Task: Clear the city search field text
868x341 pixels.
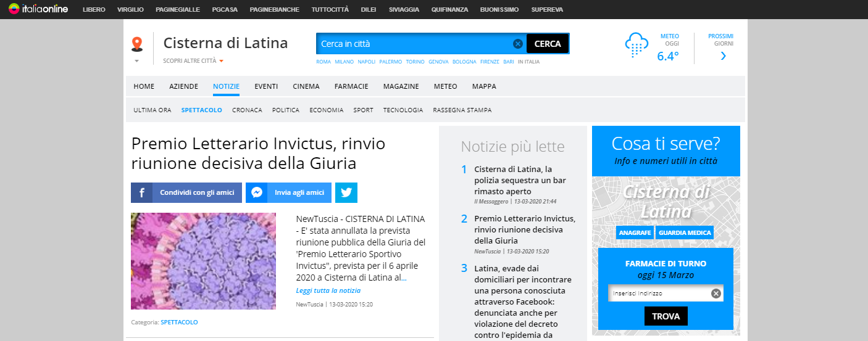Action: (518, 44)
